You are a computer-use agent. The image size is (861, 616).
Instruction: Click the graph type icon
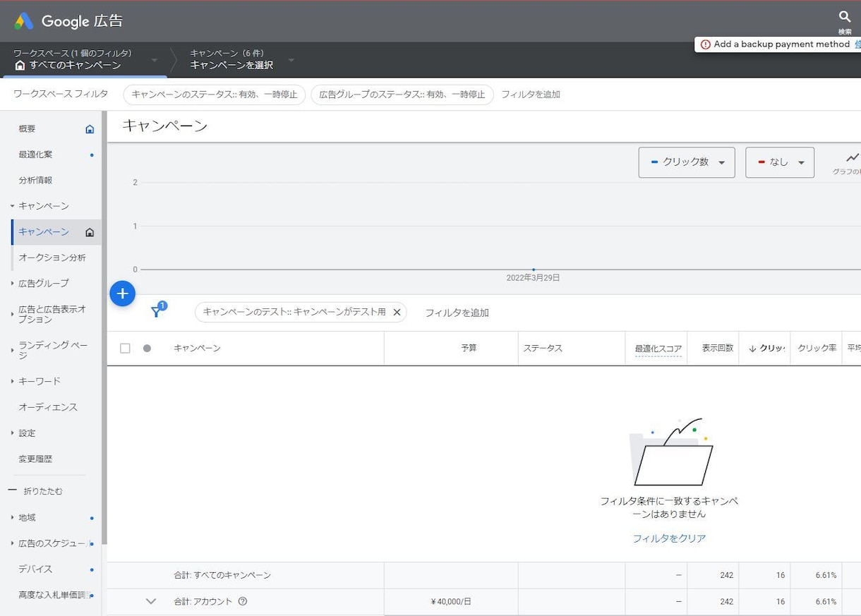[x=853, y=157]
